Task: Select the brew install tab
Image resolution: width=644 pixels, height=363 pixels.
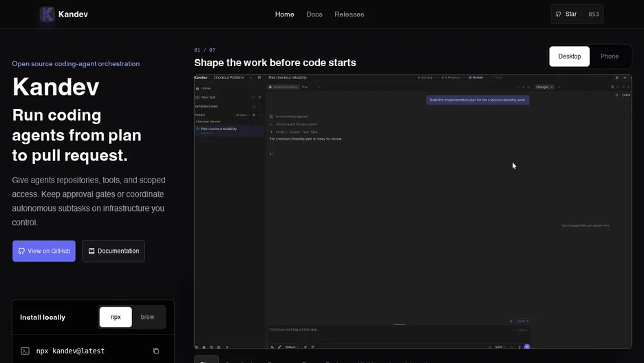Action: click(x=147, y=317)
